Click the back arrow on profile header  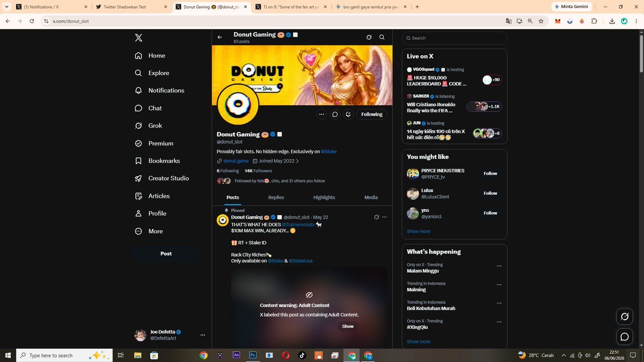coord(219,38)
